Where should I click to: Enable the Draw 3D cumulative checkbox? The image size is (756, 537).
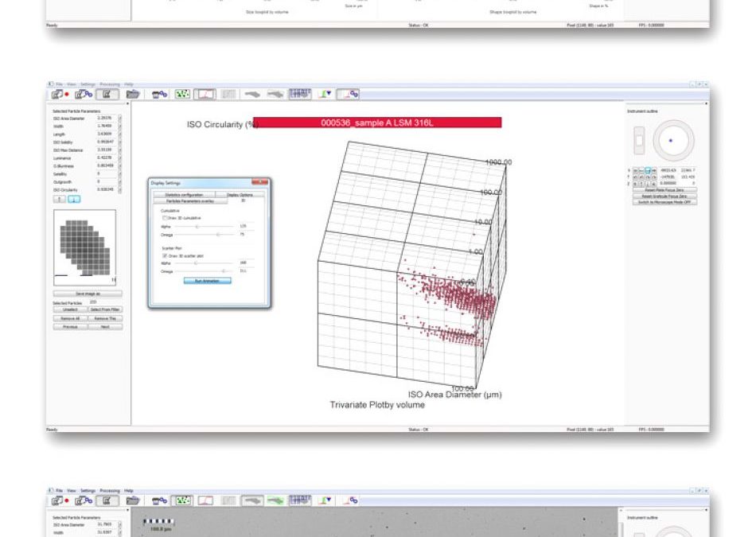pyautogui.click(x=165, y=218)
